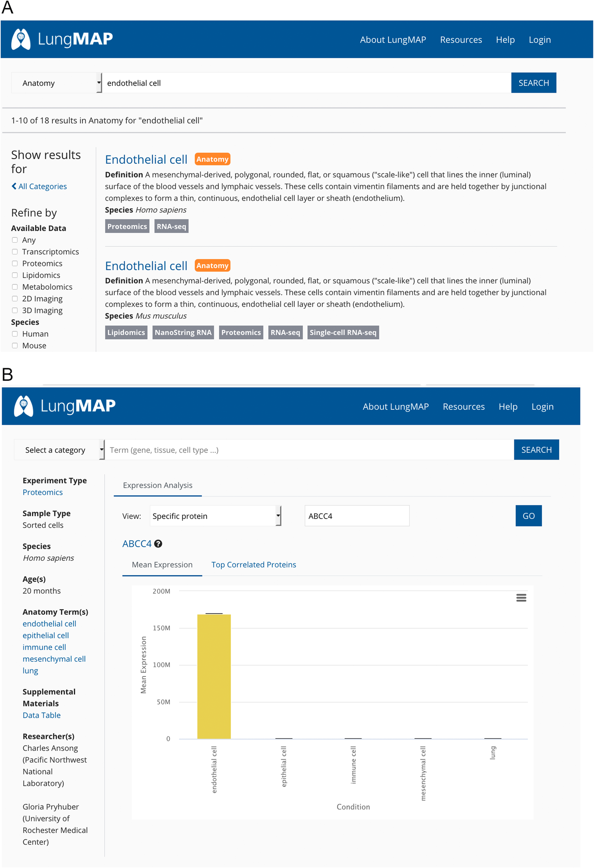Viewport: 594px width, 868px height.
Task: Click Help in panel A header
Action: [x=505, y=40]
